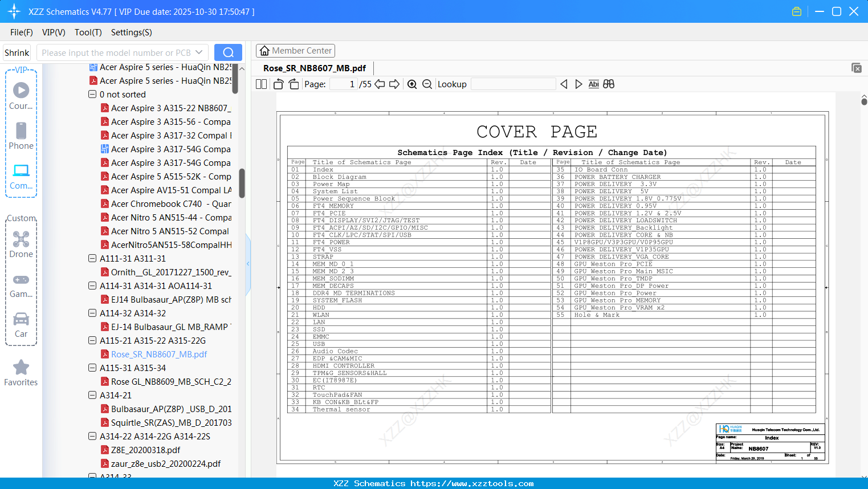Image resolution: width=868 pixels, height=489 pixels.
Task: Click the Page number input field
Action: 343,84
